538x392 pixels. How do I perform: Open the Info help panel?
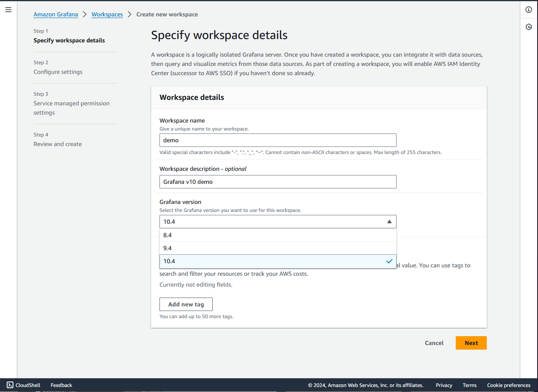528,9
